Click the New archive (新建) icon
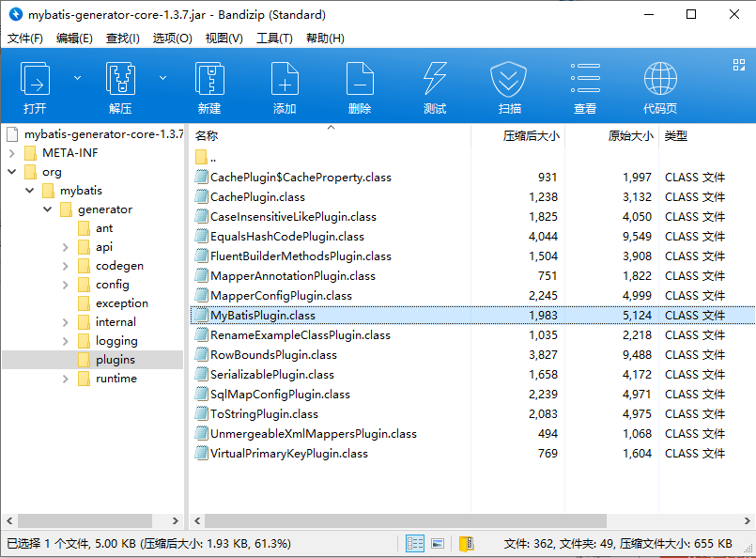Image resolution: width=756 pixels, height=558 pixels. pos(209,79)
